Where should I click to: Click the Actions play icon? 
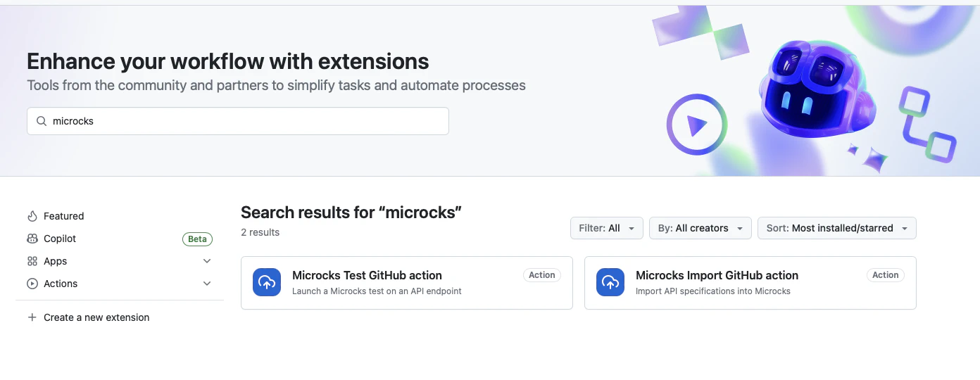(32, 284)
